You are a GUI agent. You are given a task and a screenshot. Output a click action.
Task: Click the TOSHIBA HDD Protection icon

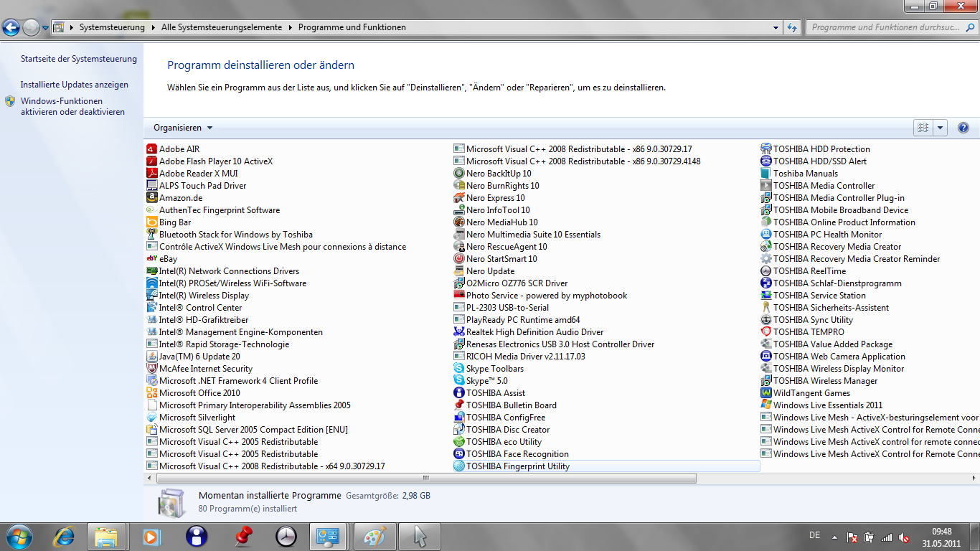click(766, 149)
